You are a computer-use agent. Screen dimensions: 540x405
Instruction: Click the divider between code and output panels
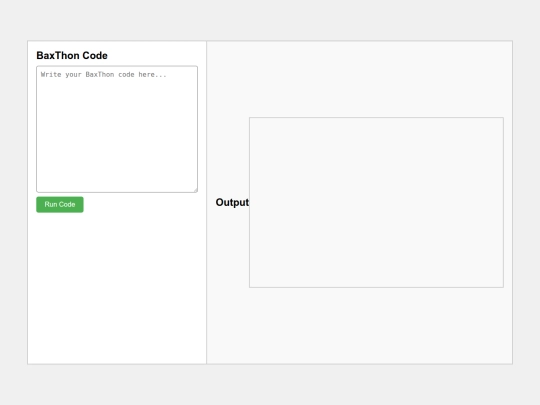pos(207,202)
